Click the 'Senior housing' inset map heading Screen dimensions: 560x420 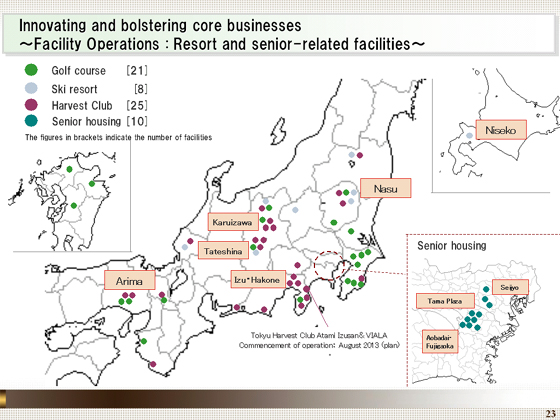coord(452,246)
